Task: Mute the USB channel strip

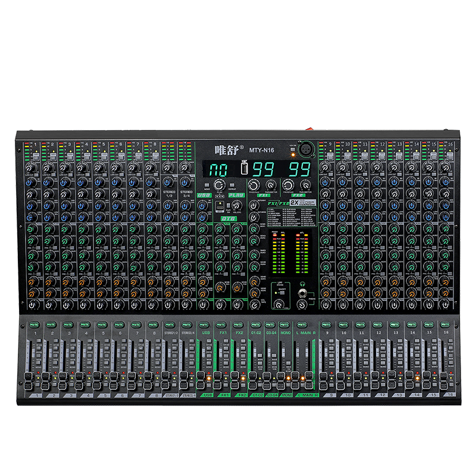Action: (x=204, y=325)
